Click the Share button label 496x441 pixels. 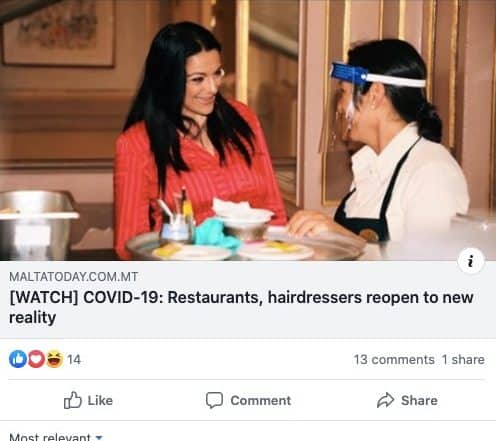[x=419, y=400]
